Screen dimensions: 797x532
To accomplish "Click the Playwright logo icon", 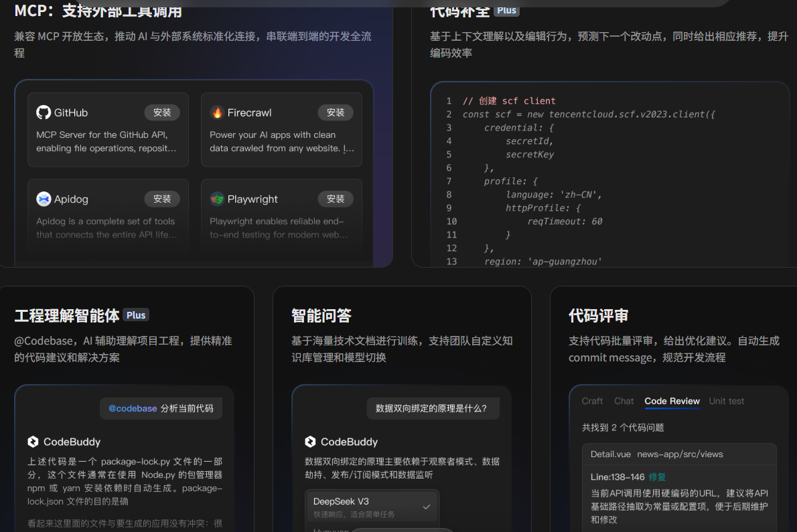I will click(217, 198).
